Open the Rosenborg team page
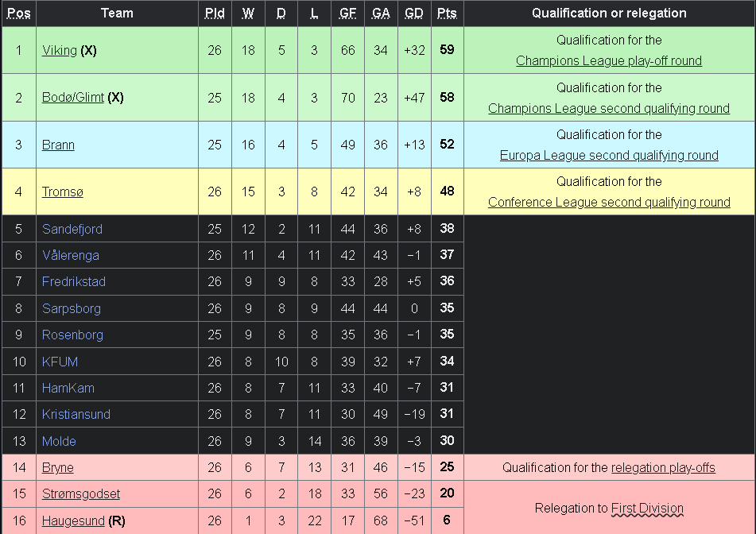Screen dimensions: 756x534 pyautogui.click(x=72, y=335)
